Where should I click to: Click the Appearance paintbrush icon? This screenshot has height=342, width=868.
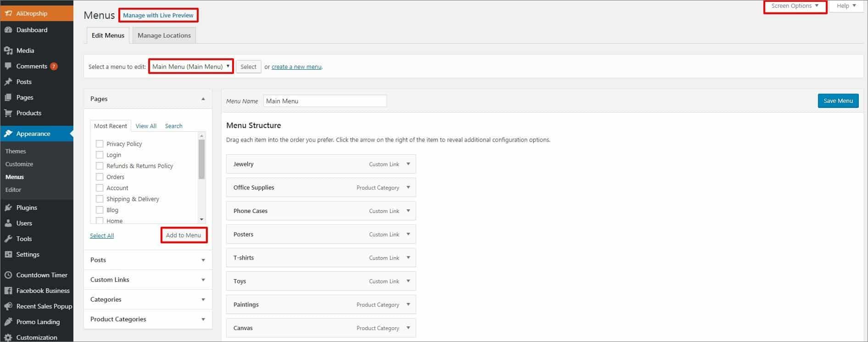pos(8,134)
